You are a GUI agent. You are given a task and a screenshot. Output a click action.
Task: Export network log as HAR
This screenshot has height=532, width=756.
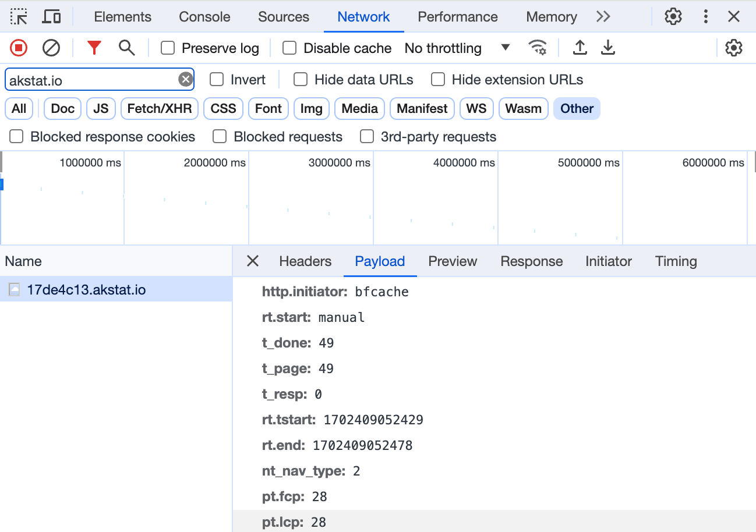pos(608,48)
